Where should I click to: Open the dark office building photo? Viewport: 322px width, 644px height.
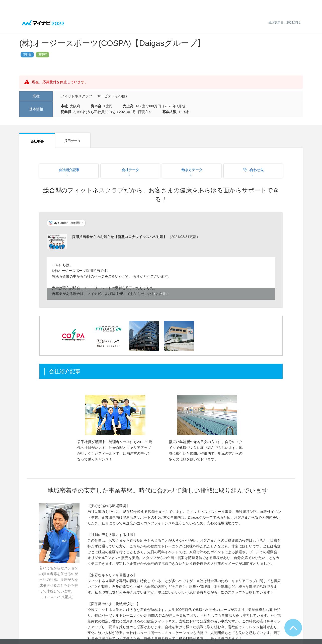point(144,336)
